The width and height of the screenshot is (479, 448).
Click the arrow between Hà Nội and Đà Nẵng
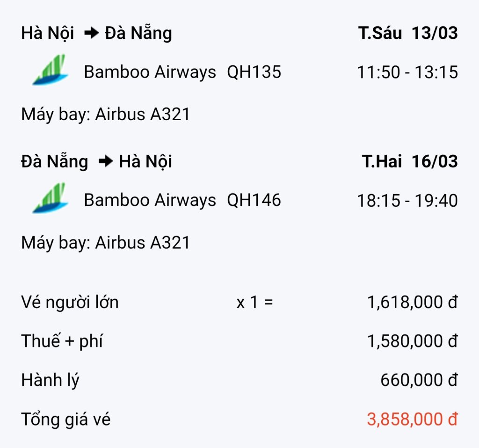(x=91, y=33)
